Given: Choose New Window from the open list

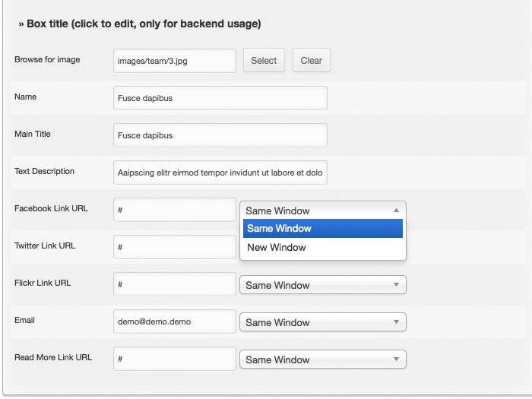Looking at the screenshot, I should pyautogui.click(x=322, y=248).
